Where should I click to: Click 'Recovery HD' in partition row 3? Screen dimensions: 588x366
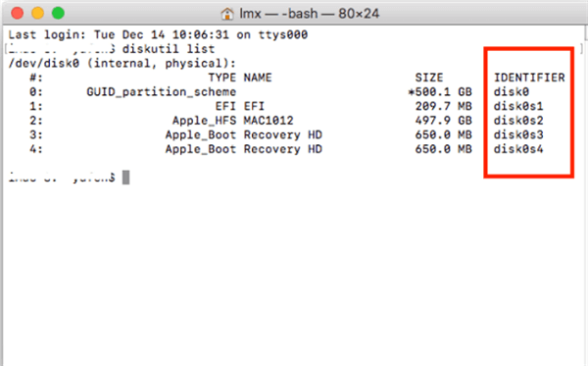point(283,134)
